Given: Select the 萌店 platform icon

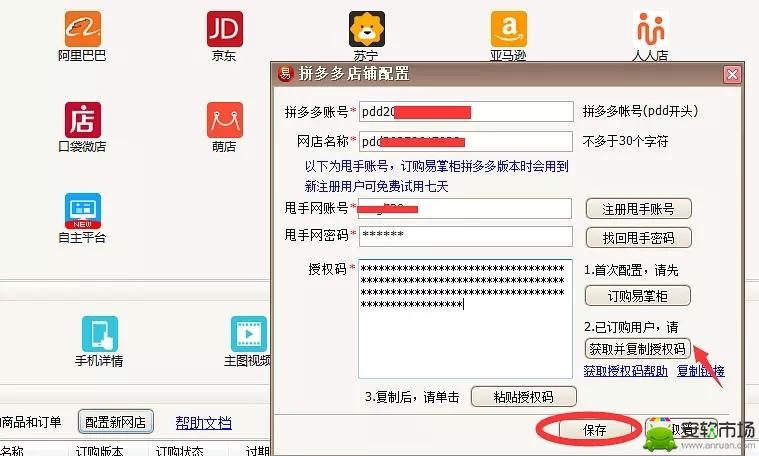Looking at the screenshot, I should pos(225,120).
